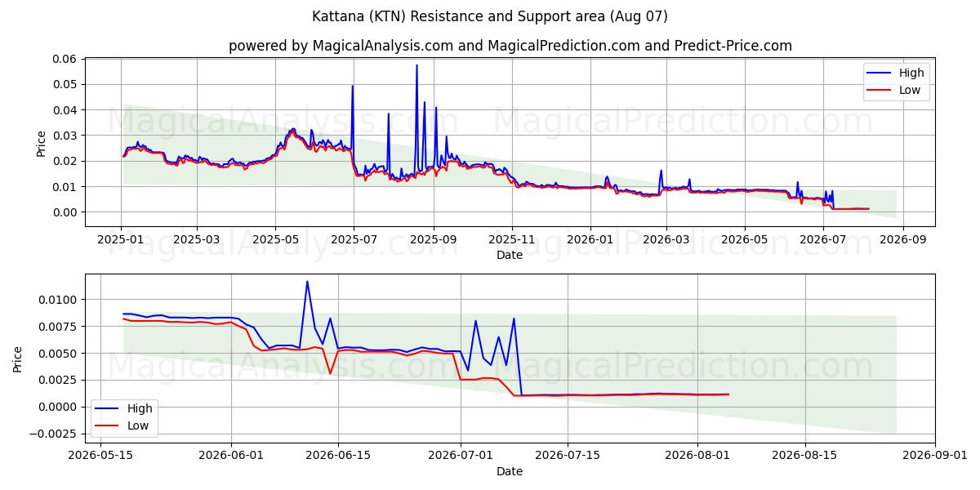Click the bottom chart's 'Date' x-axis label
Screen dimensions: 980x490
(x=510, y=471)
